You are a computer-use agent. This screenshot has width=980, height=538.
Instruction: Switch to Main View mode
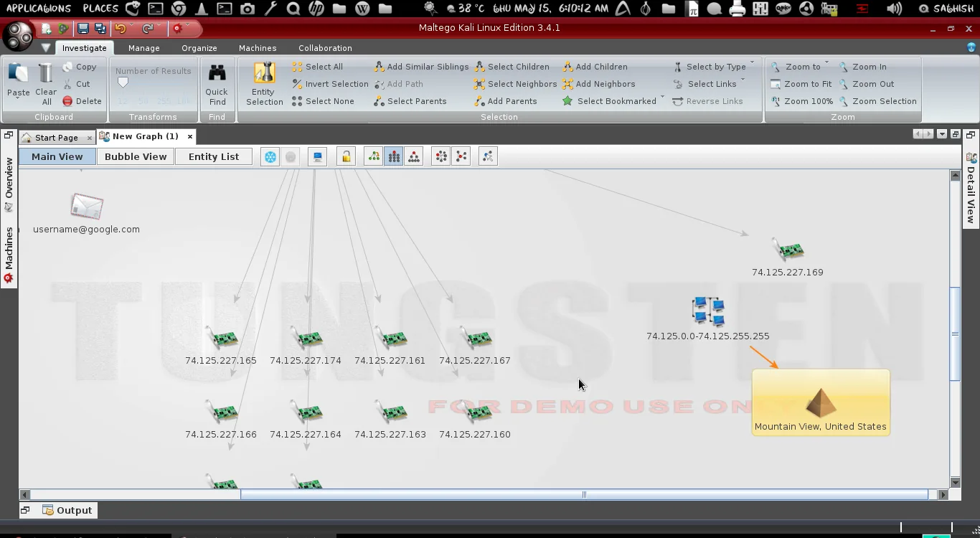tap(57, 156)
